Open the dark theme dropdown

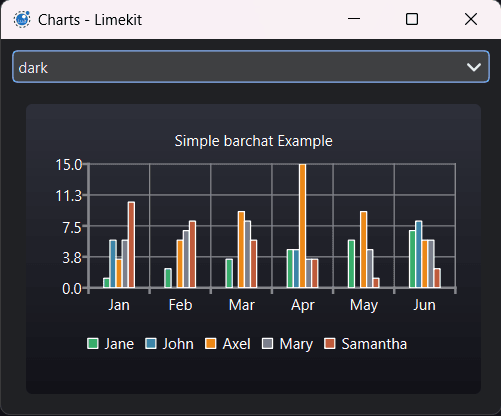(251, 66)
